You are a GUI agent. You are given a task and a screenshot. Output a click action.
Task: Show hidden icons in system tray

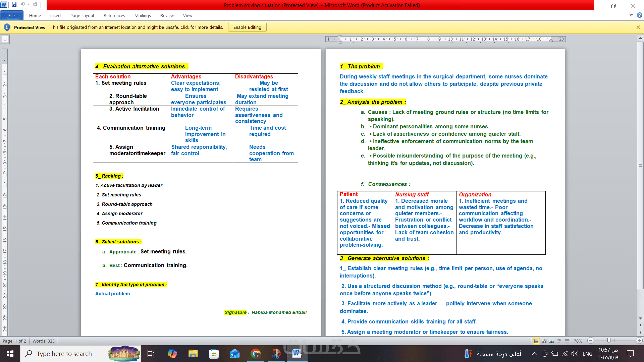point(535,354)
